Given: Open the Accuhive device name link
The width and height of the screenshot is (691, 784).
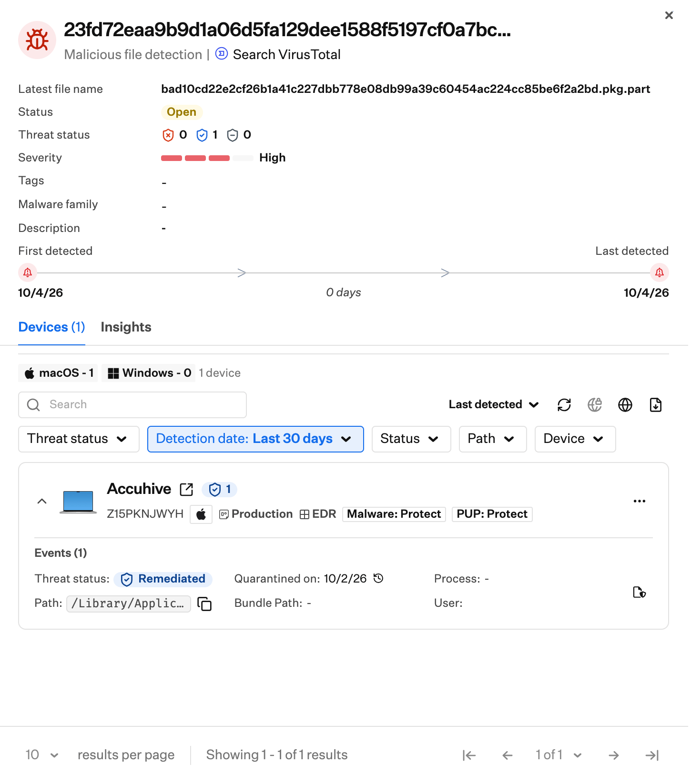Looking at the screenshot, I should (139, 489).
